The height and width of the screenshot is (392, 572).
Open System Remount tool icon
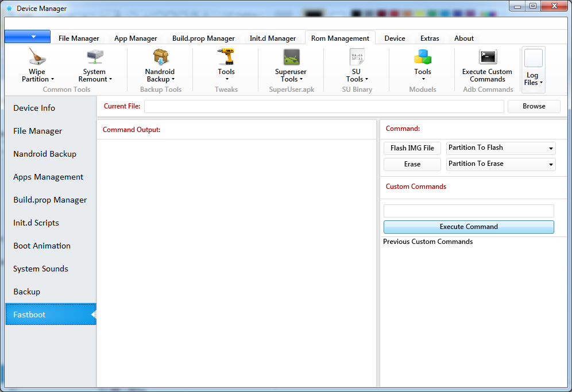(x=95, y=57)
